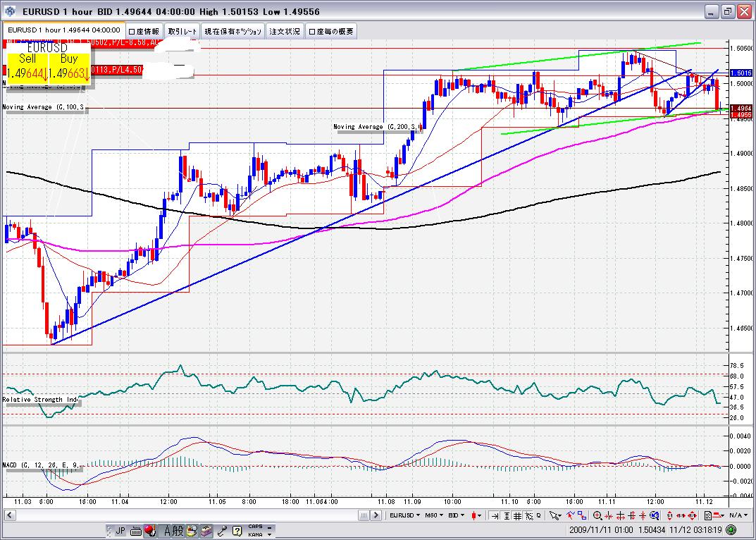Toggle the shift-to-right-end arrow icon
Viewport: 756px width, 540px height.
495,515
